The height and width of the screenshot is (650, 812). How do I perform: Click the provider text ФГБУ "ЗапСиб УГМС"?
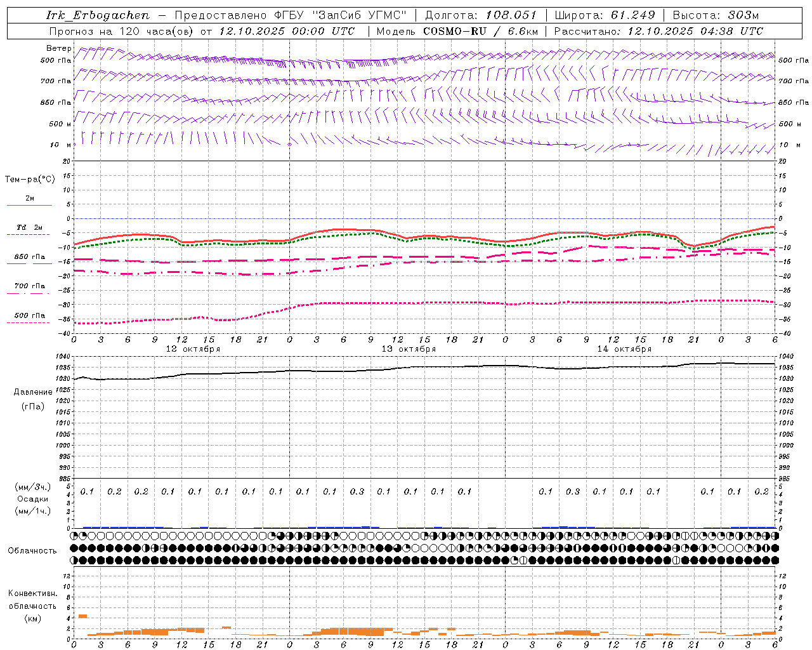[342, 15]
